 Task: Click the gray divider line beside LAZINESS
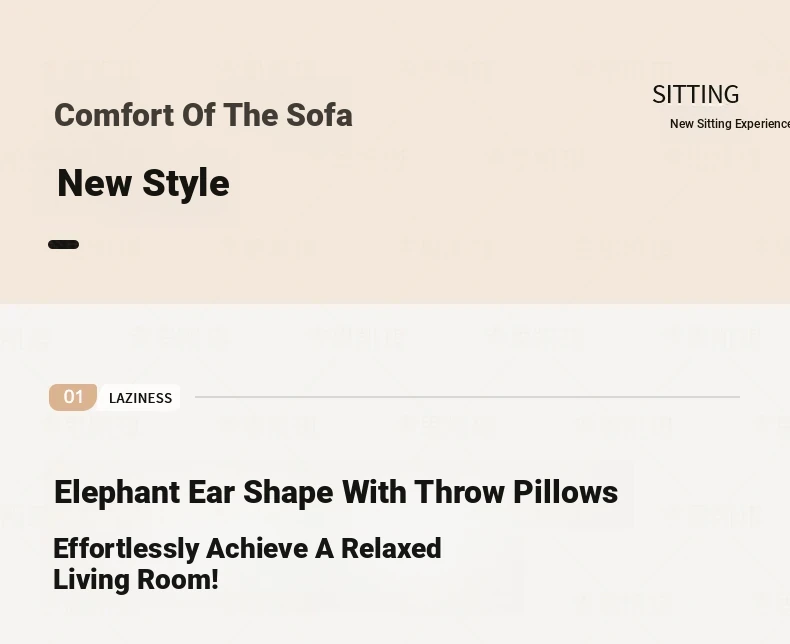tap(467, 397)
